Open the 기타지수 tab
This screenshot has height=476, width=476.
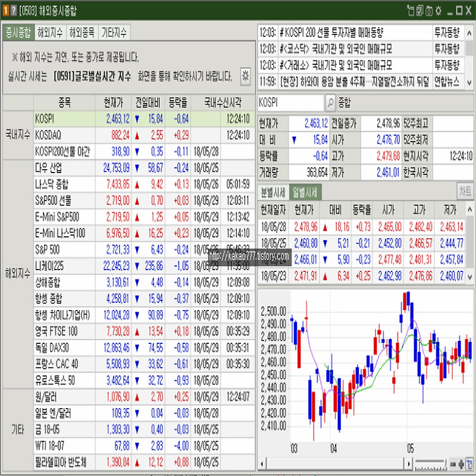(x=114, y=33)
